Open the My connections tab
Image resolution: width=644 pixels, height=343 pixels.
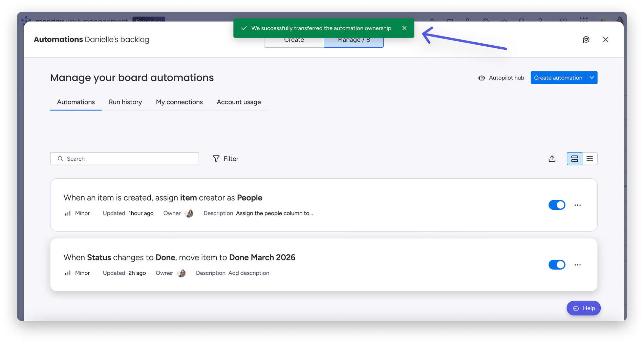click(x=179, y=102)
